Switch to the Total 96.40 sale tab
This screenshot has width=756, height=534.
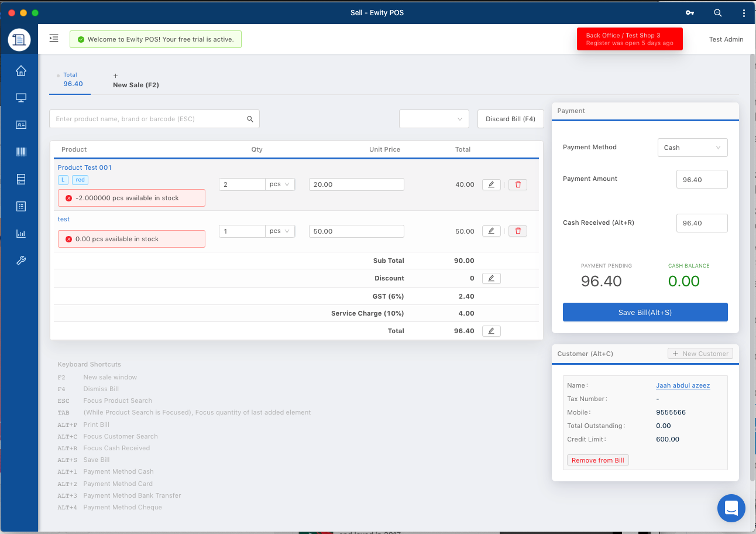click(70, 80)
